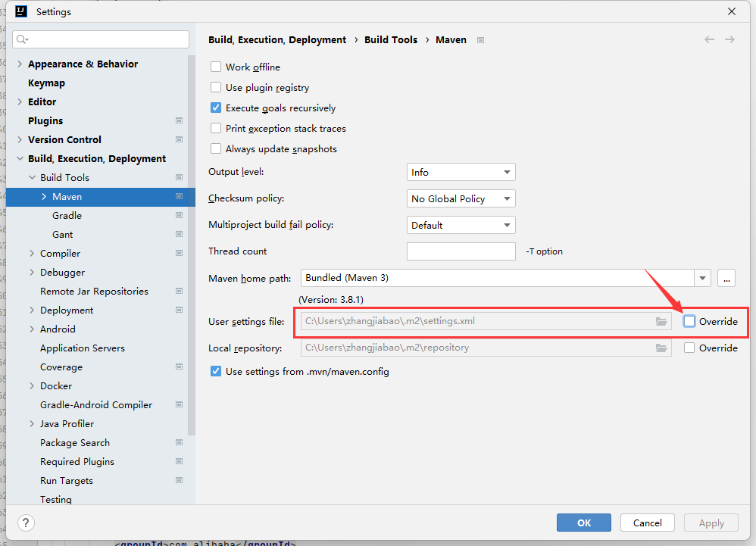Collapse Build, Execution, Deployment section
The image size is (756, 546).
[20, 158]
